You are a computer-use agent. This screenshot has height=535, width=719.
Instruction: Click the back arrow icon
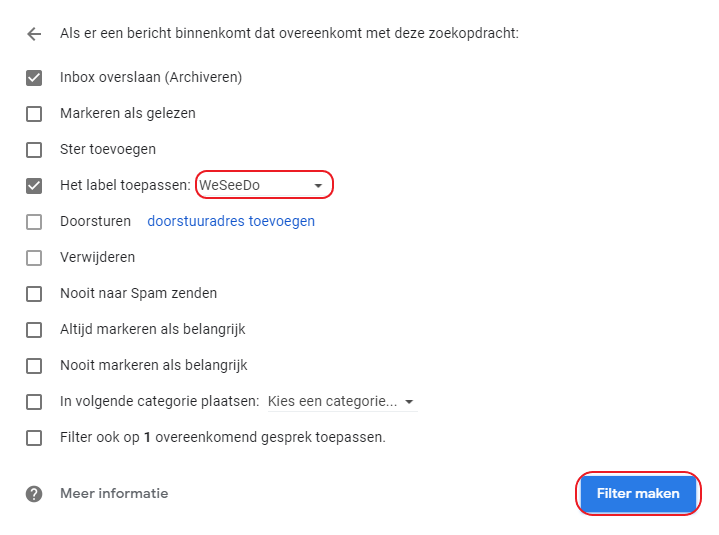34,34
